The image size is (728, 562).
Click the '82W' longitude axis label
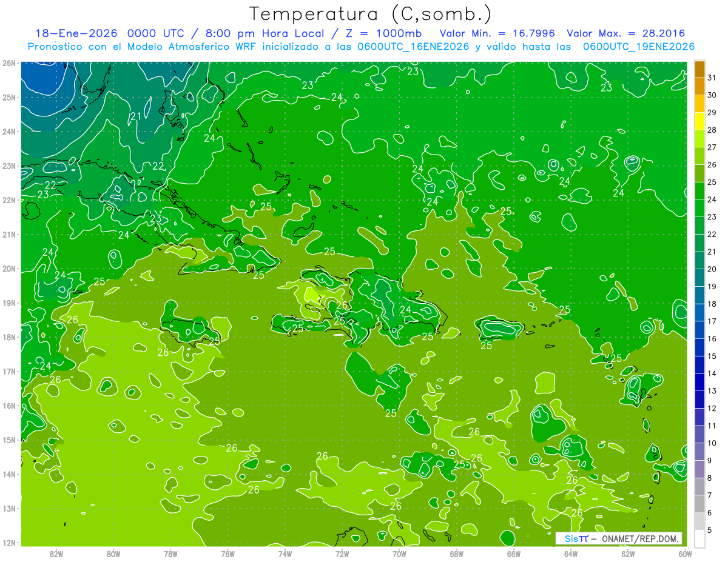(56, 554)
